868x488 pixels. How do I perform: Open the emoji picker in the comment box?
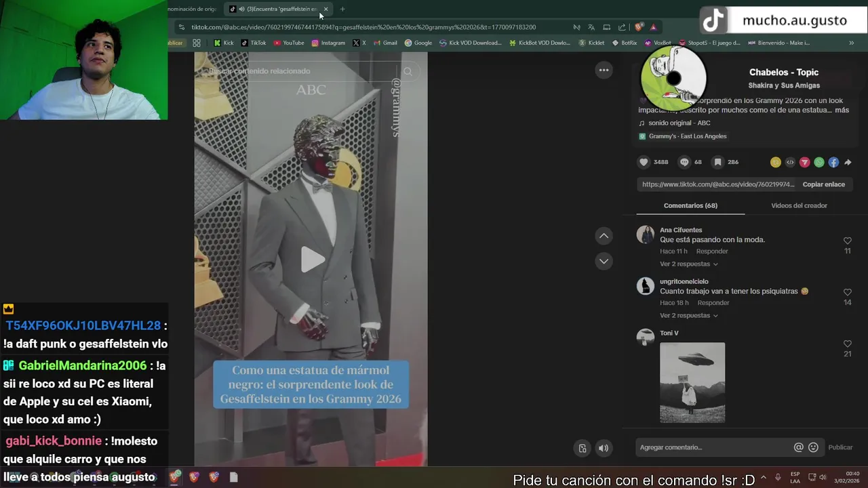click(813, 447)
